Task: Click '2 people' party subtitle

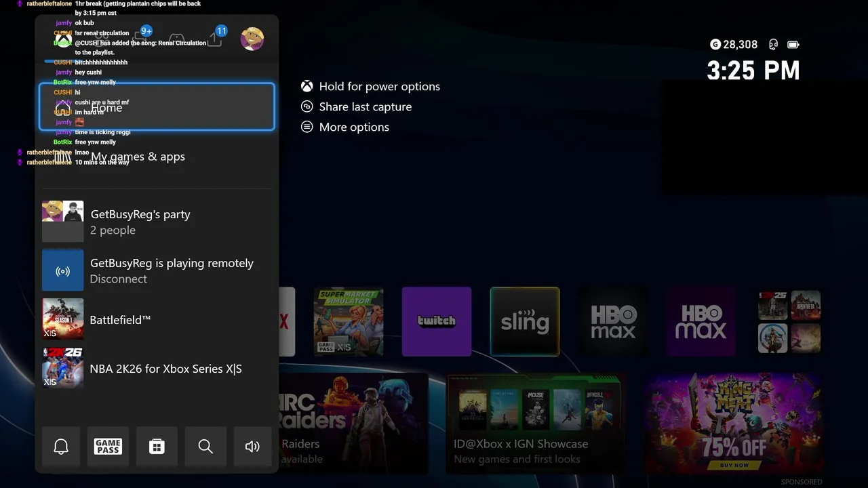Action: [x=113, y=230]
